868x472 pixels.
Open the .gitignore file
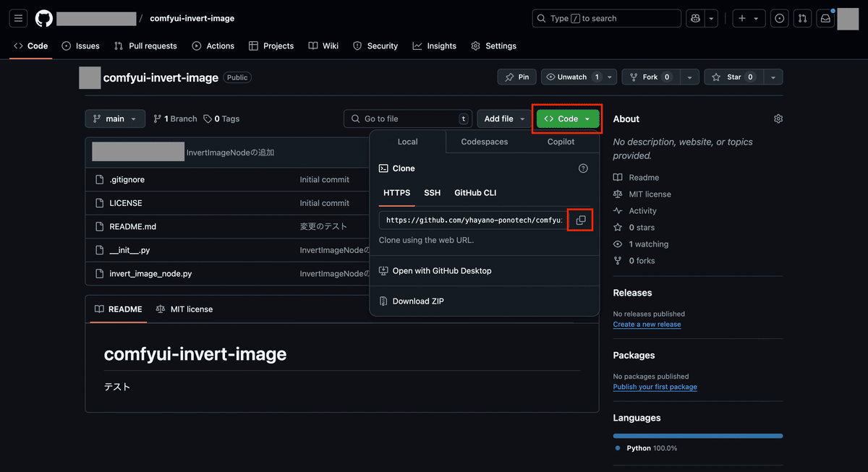(127, 179)
